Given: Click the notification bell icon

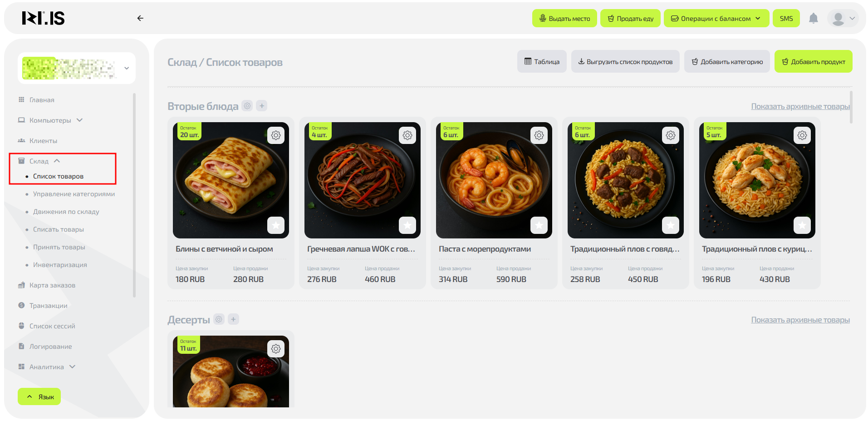Looking at the screenshot, I should pyautogui.click(x=813, y=19).
